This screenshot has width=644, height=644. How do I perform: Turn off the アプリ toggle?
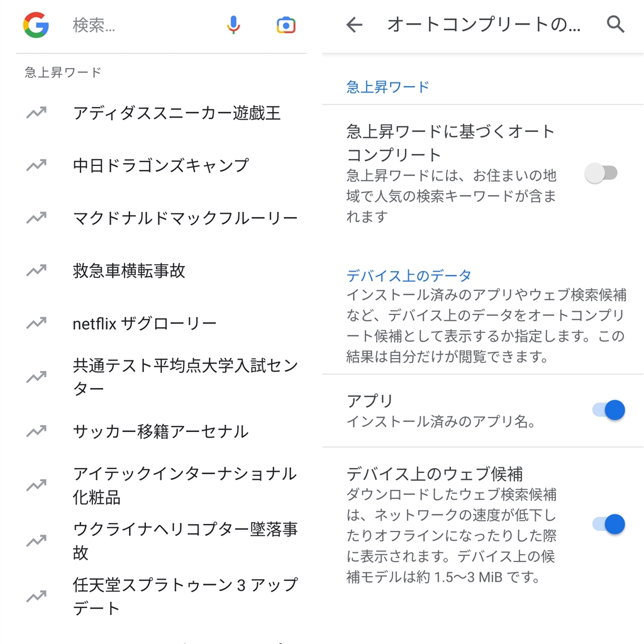(608, 411)
